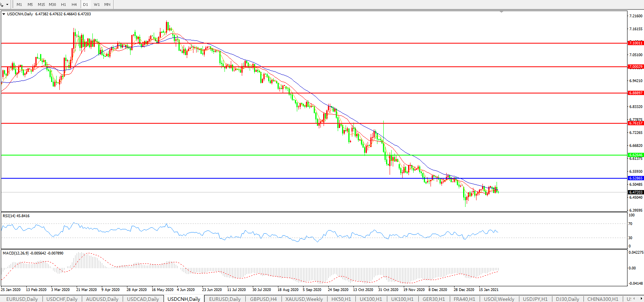The width and height of the screenshot is (644, 302).
Task: Toggle the active D1 daily timeframe
Action: (85, 4)
